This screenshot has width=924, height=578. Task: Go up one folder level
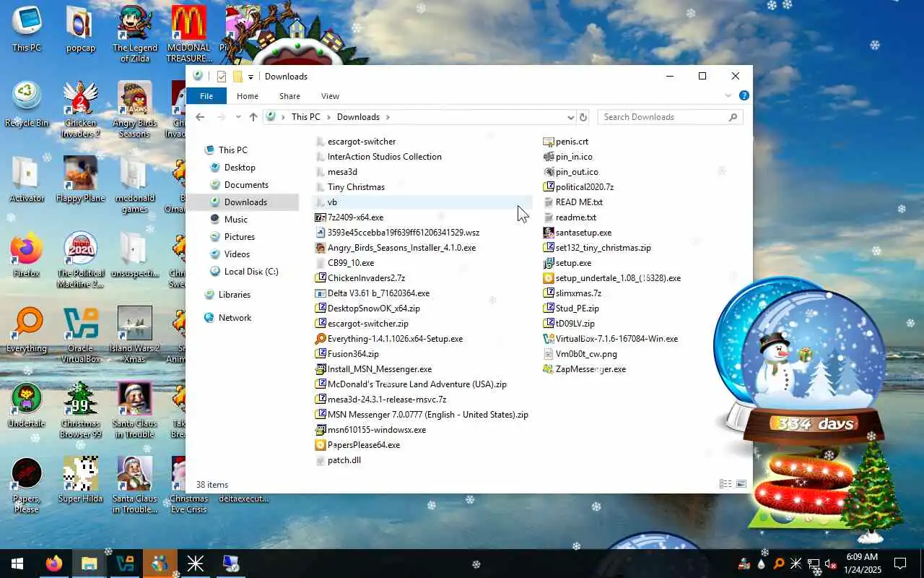point(253,117)
